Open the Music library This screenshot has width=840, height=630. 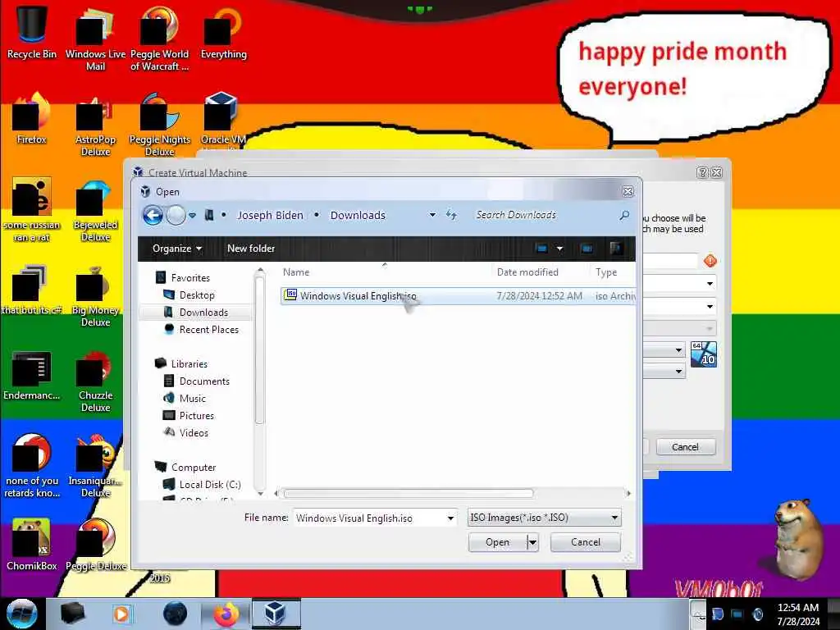(192, 398)
